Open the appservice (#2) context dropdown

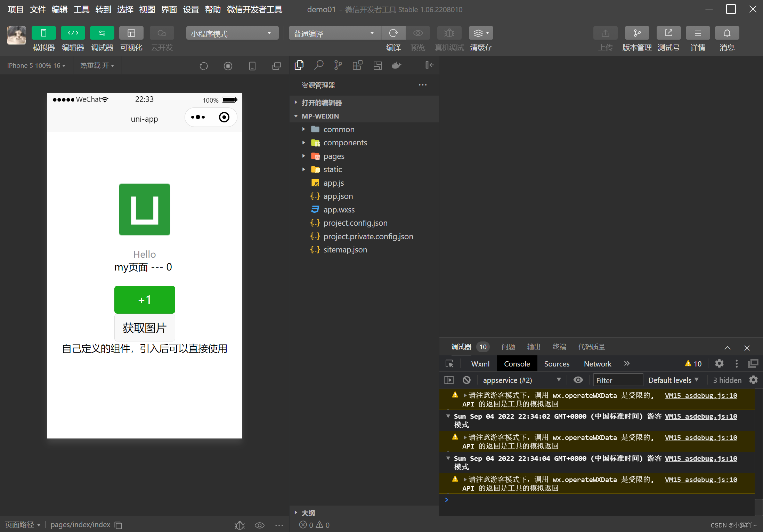(x=521, y=380)
